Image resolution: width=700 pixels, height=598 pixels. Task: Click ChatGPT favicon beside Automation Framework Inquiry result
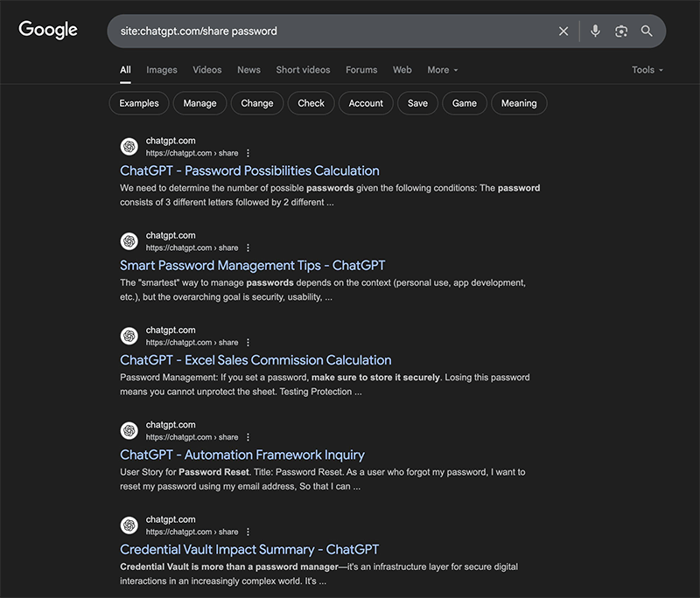129,430
